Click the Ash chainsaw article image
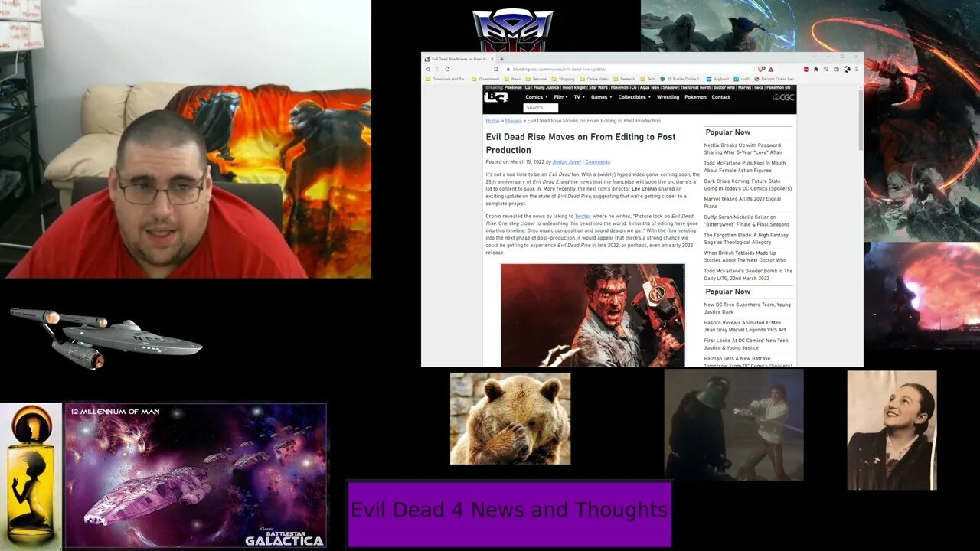980x551 pixels. pyautogui.click(x=593, y=315)
